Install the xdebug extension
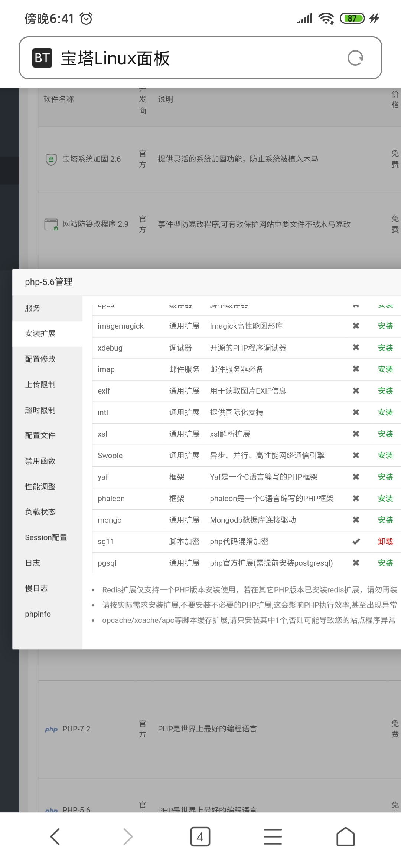This screenshot has height=868, width=401. 385,348
